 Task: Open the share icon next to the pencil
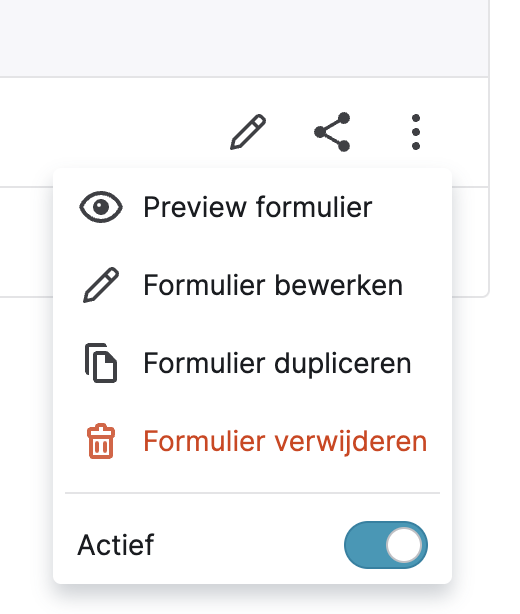pyautogui.click(x=332, y=132)
